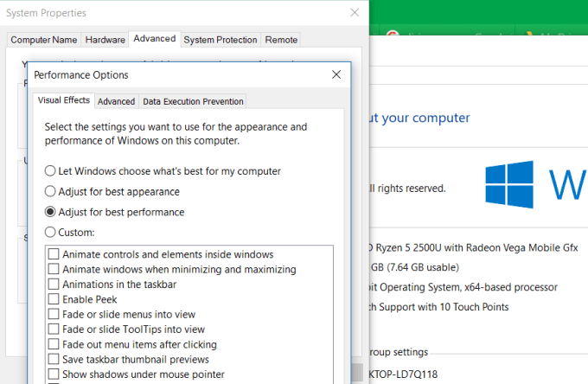Image resolution: width=588 pixels, height=384 pixels.
Task: Switch to the Hardware tab
Action: 105,40
